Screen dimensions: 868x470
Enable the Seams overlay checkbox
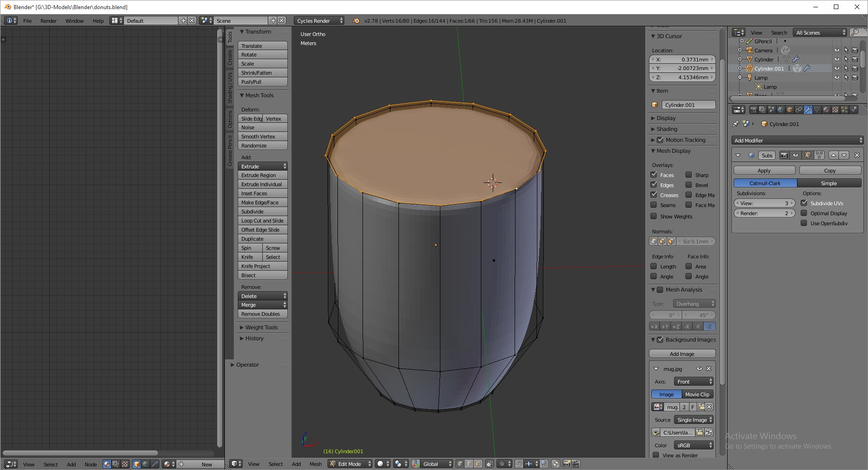pos(654,205)
